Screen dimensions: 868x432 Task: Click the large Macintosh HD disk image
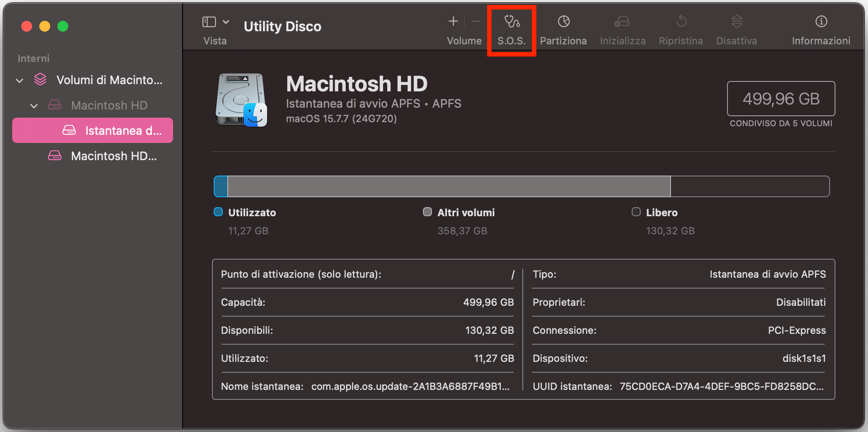pos(241,100)
